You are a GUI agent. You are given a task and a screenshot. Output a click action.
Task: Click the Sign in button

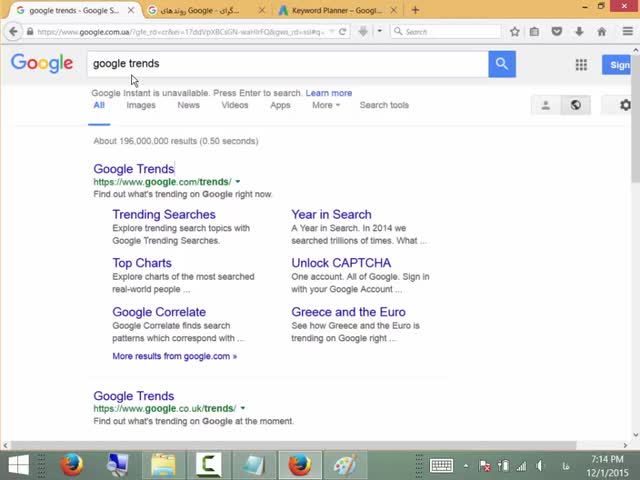click(616, 64)
